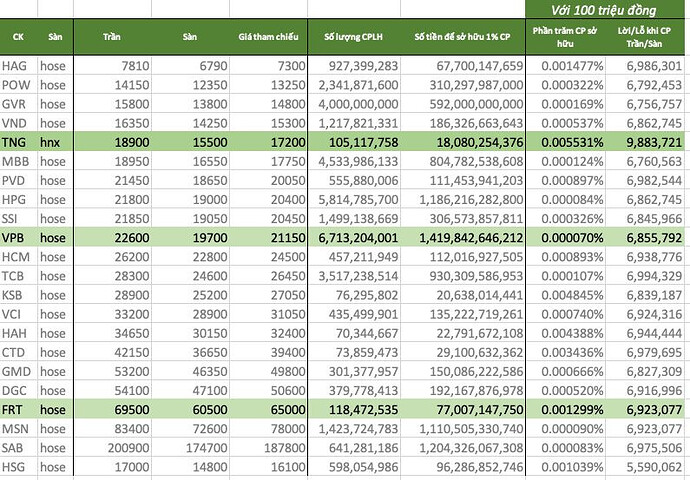690x480 pixels.
Task: Click the highlighted TNG ticker cell
Action: click(x=16, y=144)
